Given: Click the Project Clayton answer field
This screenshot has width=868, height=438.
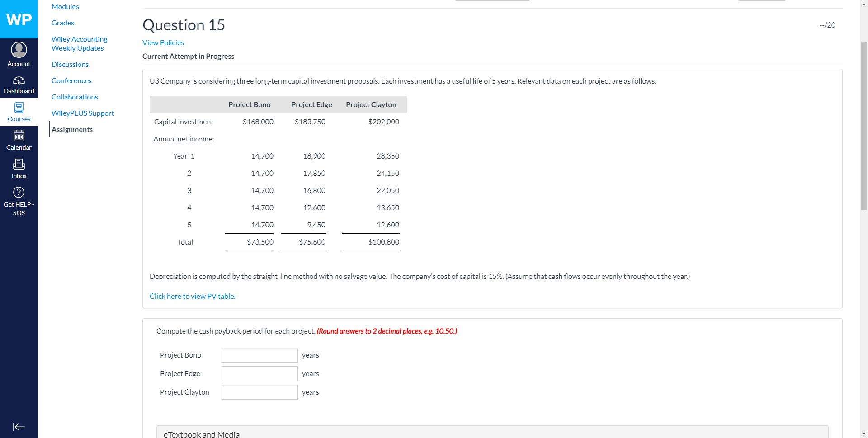Looking at the screenshot, I should click(259, 392).
